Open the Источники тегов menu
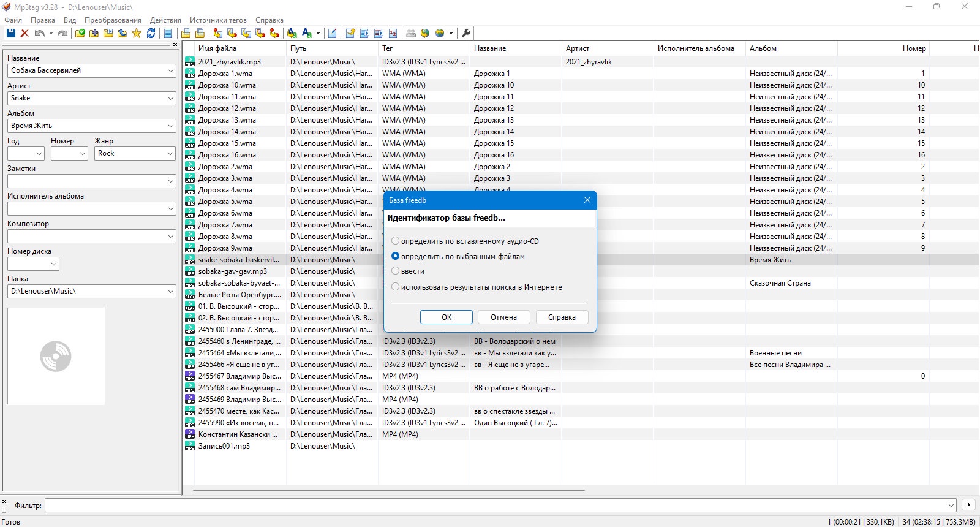This screenshot has width=980, height=527. pos(218,20)
